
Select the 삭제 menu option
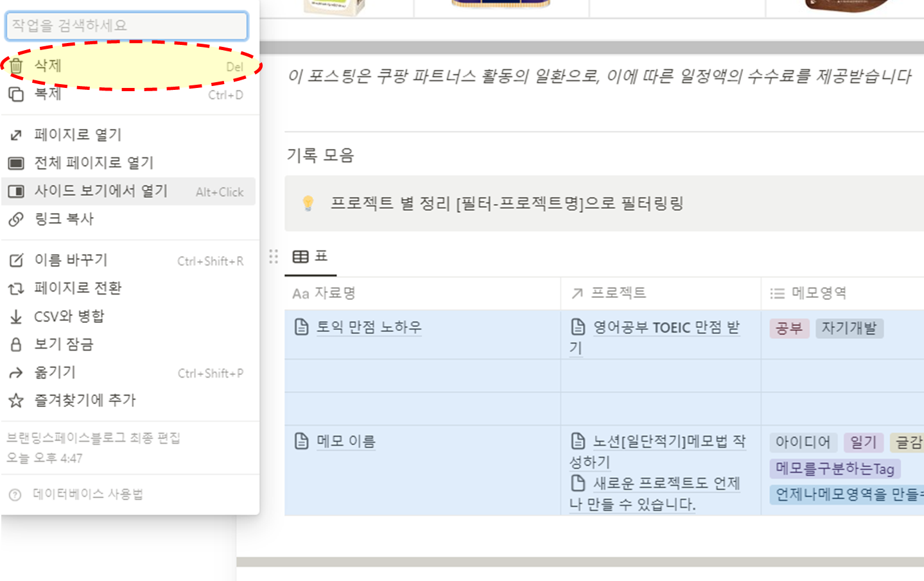[x=128, y=66]
